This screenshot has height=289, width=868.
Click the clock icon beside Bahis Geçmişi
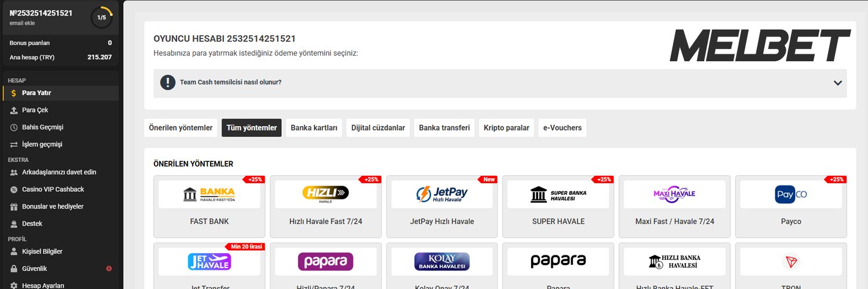(x=14, y=127)
